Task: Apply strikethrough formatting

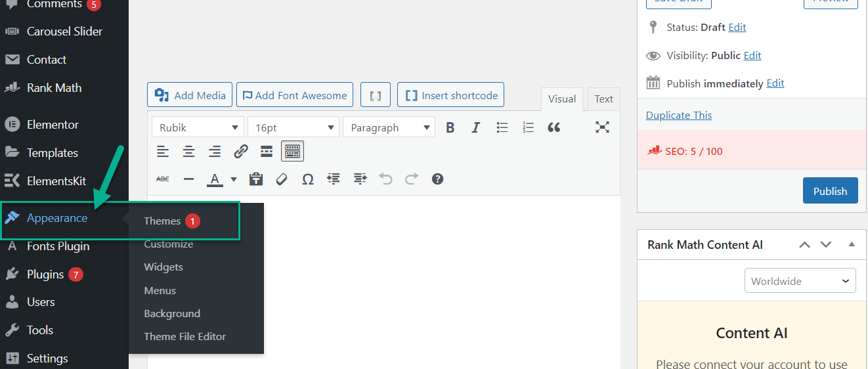Action: click(163, 179)
